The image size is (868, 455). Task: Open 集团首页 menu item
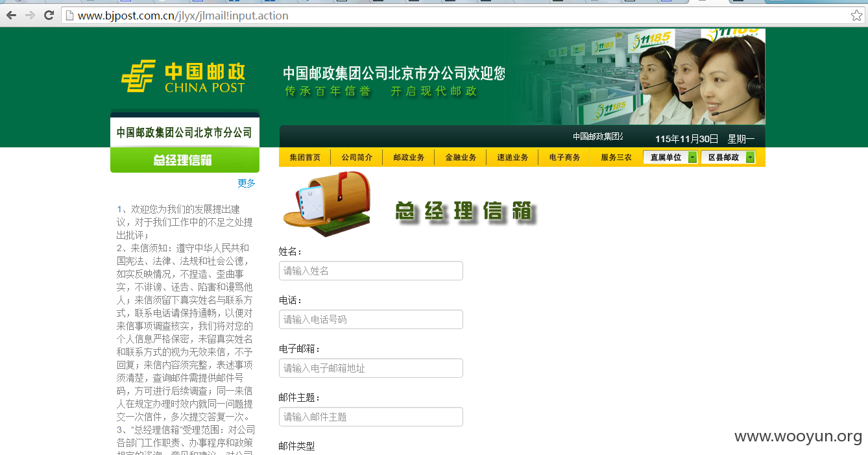coord(305,157)
